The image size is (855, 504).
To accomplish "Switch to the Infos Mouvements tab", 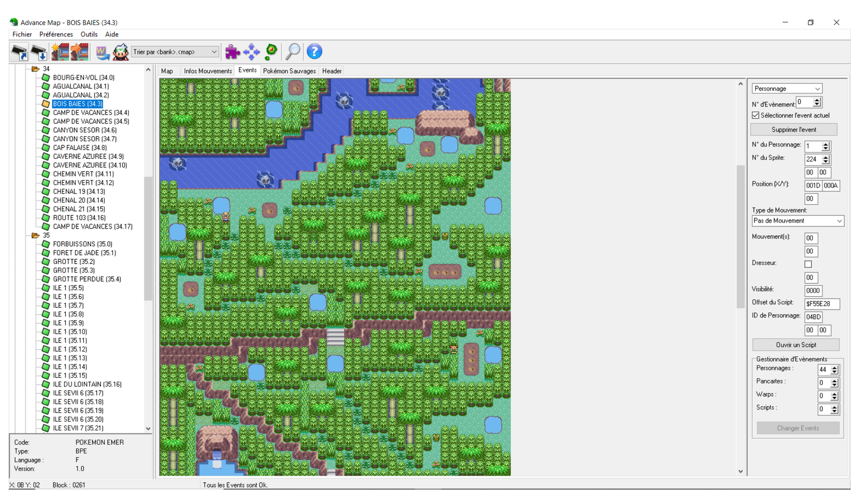I will (208, 71).
